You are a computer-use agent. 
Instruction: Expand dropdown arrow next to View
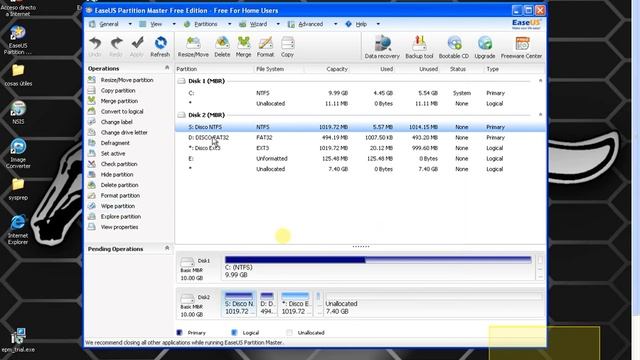(174, 24)
